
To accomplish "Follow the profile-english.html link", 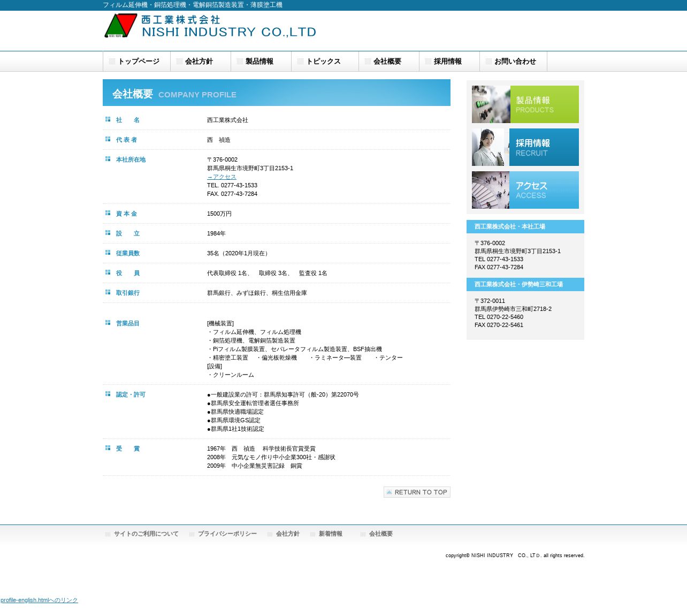I will pos(39,600).
